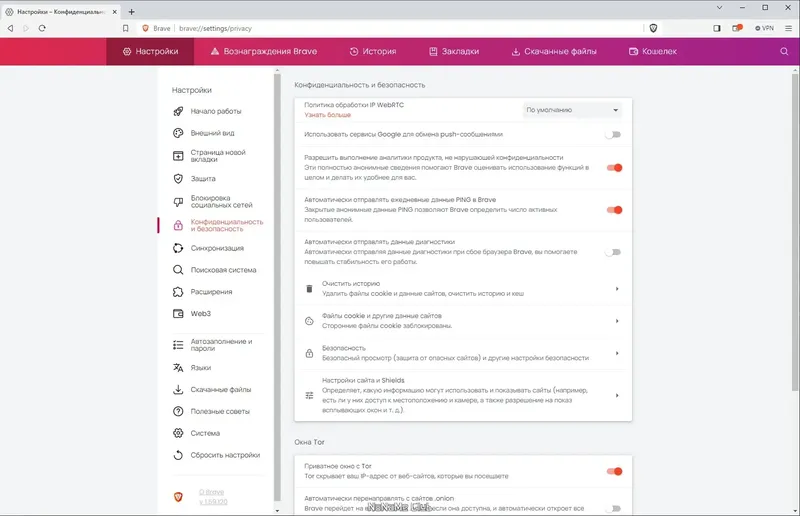800x516 pixels.
Task: Reload the page with refresh icon
Action: 42,28
